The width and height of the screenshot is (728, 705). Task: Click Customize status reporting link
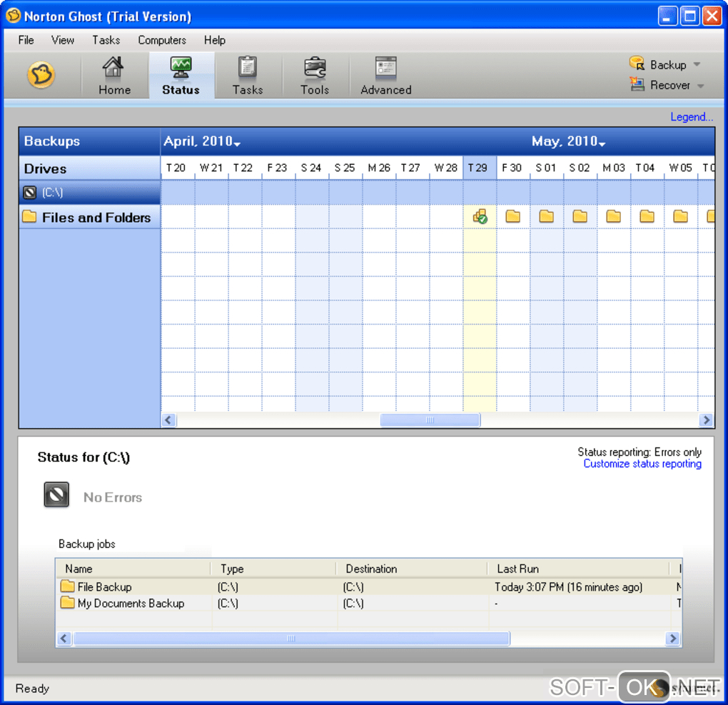pyautogui.click(x=642, y=464)
